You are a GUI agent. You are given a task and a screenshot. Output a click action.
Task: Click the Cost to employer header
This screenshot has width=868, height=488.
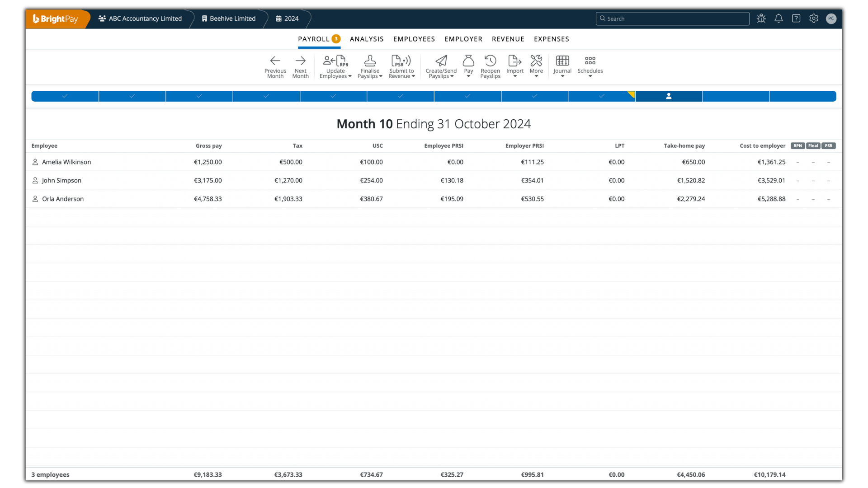762,145
